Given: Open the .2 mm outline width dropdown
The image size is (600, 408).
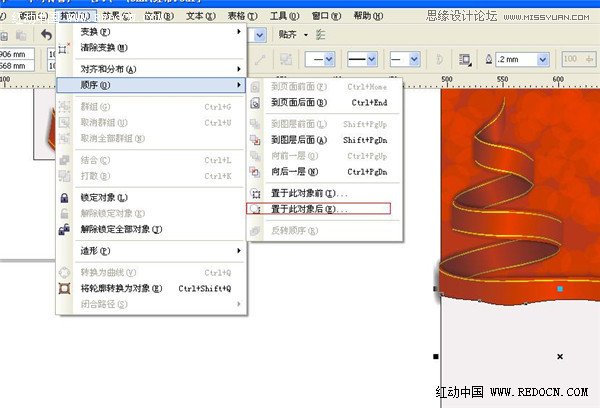Looking at the screenshot, I should [x=542, y=59].
